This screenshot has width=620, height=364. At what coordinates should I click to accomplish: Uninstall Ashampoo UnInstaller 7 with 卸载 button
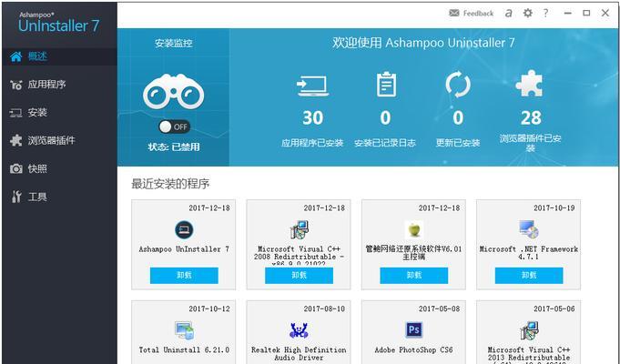[x=184, y=275]
